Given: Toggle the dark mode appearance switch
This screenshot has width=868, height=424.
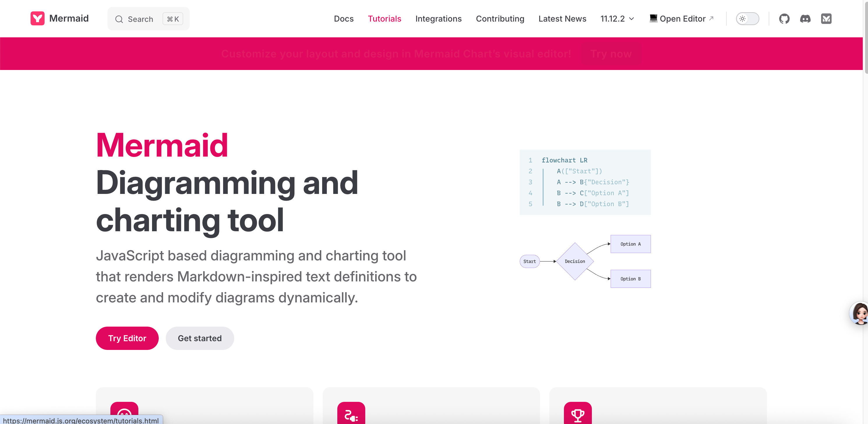Looking at the screenshot, I should tap(747, 19).
